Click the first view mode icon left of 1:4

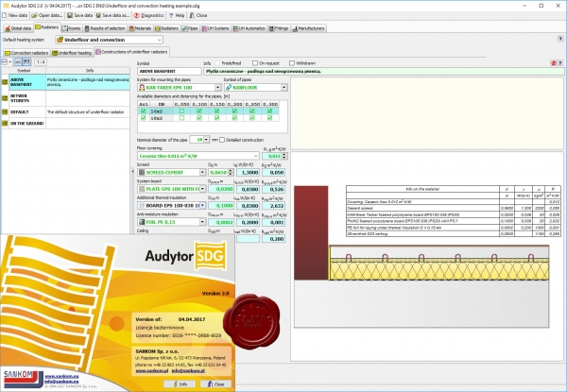(18, 61)
